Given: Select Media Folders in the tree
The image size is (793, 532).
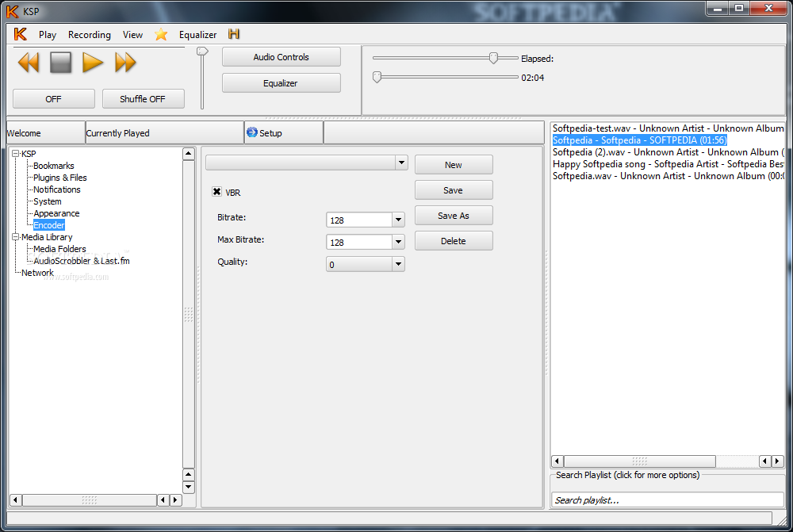Looking at the screenshot, I should tap(59, 249).
